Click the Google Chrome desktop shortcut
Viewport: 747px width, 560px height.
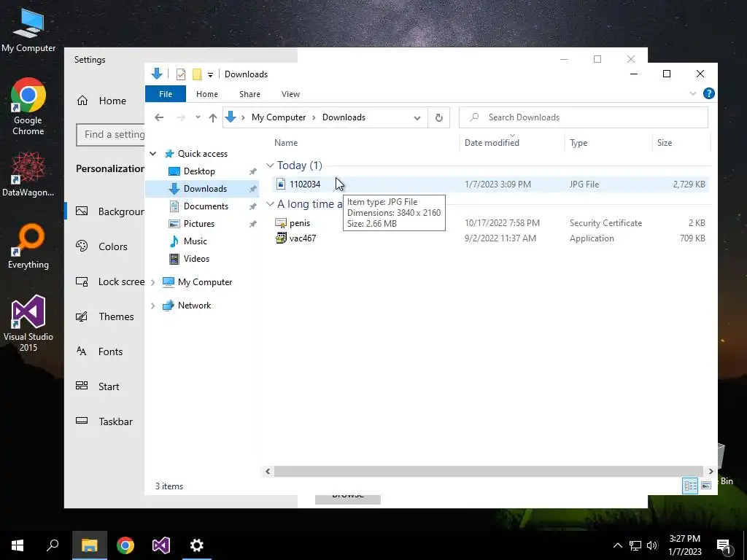point(28,106)
